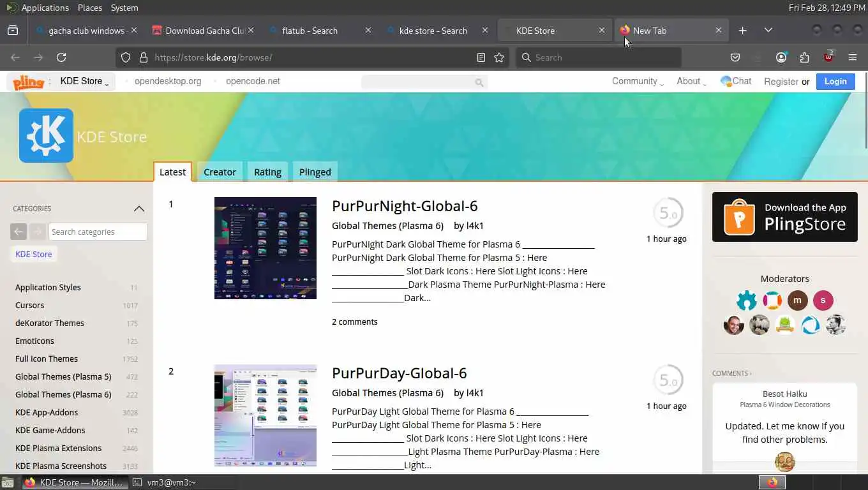
Task: Click the Register link
Action: 781,82
